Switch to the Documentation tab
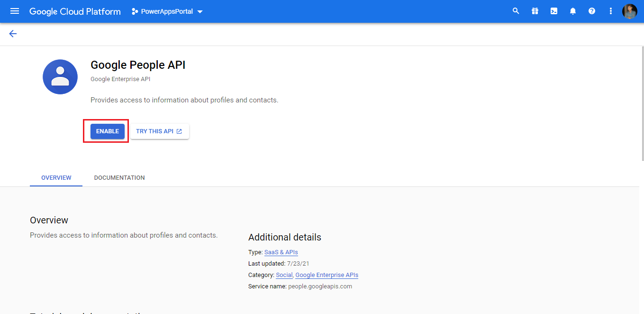This screenshot has width=644, height=314. click(119, 178)
